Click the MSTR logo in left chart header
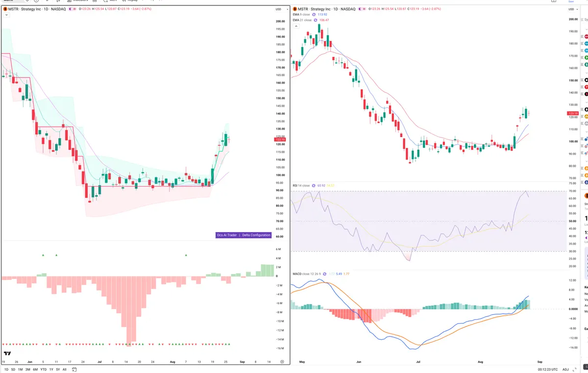The image size is (588, 373). click(x=5, y=9)
